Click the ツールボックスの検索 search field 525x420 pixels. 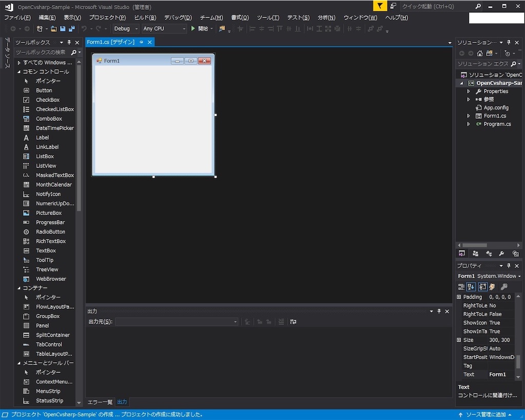click(42, 52)
